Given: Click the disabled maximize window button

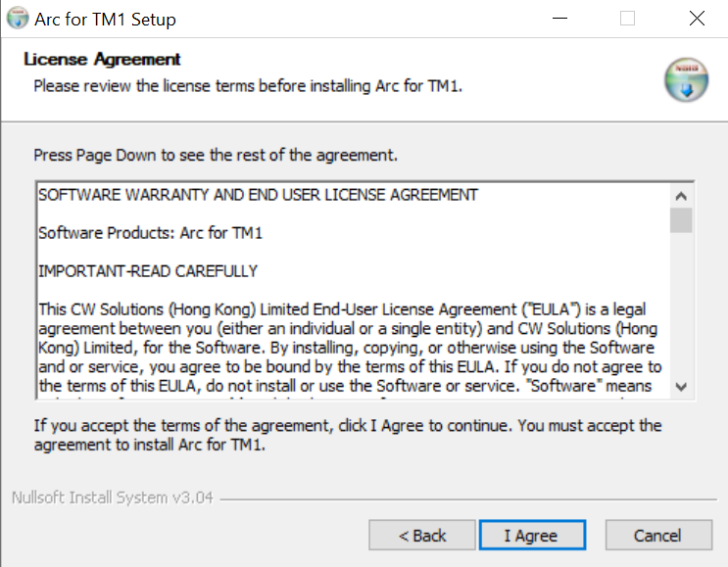Looking at the screenshot, I should coord(627,19).
